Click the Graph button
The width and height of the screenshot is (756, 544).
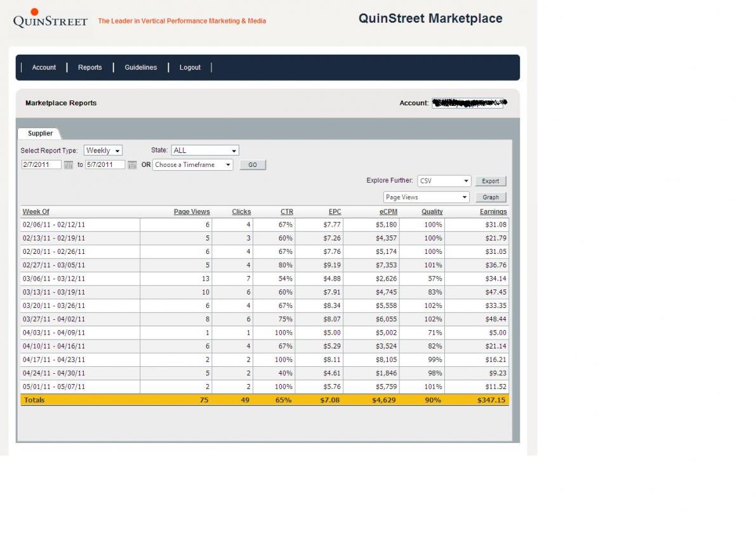[490, 197]
